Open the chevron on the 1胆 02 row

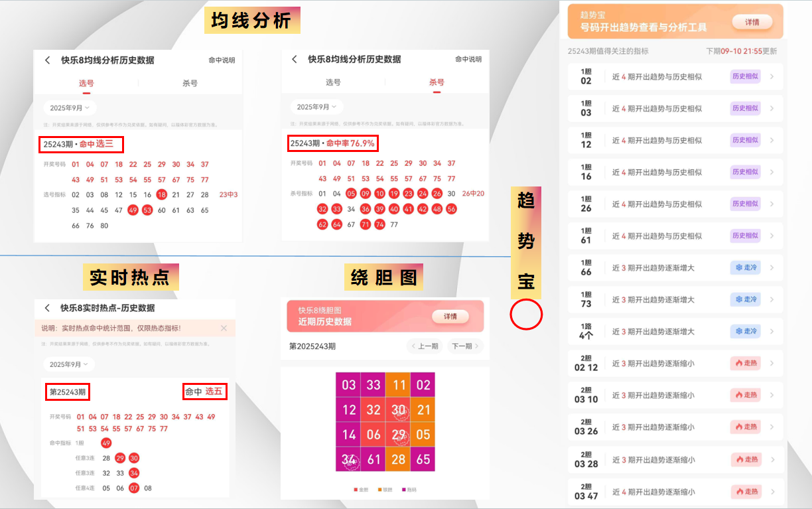(772, 76)
